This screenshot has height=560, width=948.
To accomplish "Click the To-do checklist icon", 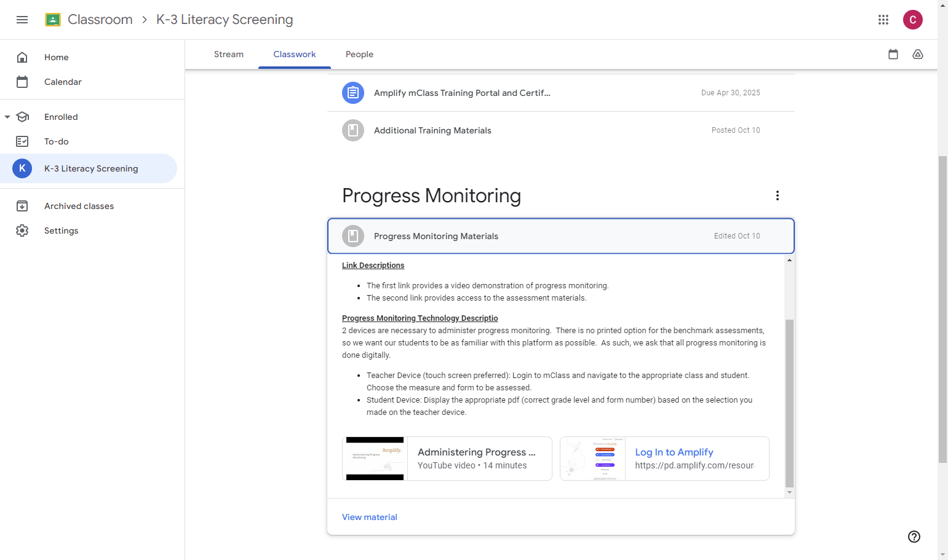I will (x=22, y=141).
